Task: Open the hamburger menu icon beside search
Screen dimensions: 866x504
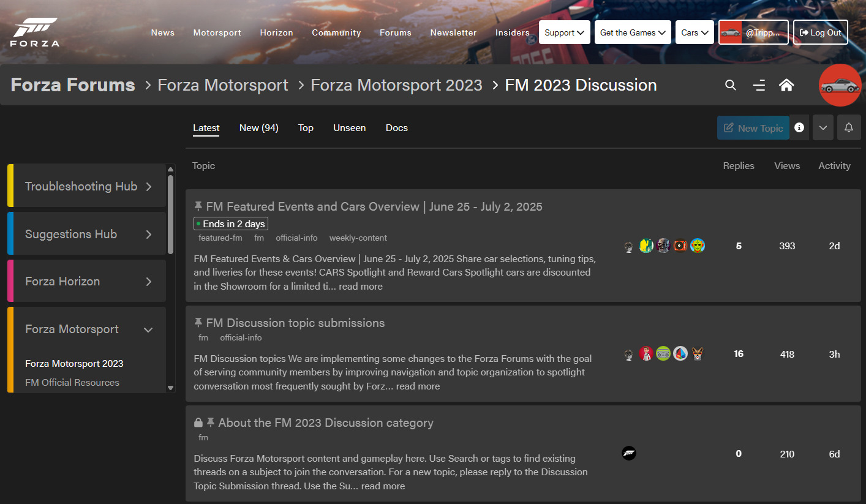Action: 759,85
